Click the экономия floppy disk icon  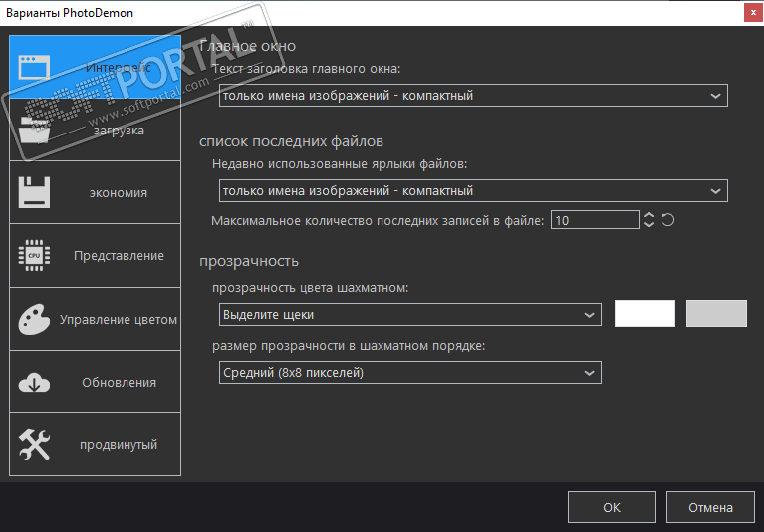[x=34, y=193]
